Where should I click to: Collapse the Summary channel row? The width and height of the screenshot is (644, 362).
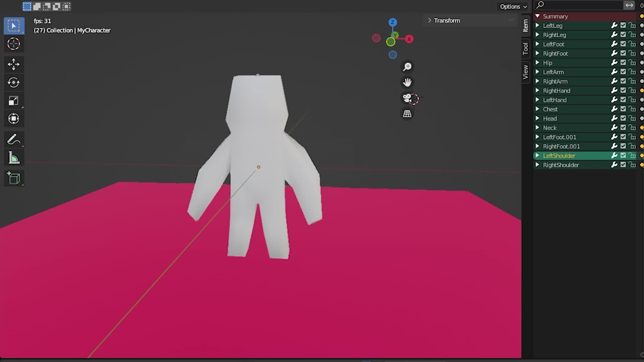pyautogui.click(x=537, y=16)
